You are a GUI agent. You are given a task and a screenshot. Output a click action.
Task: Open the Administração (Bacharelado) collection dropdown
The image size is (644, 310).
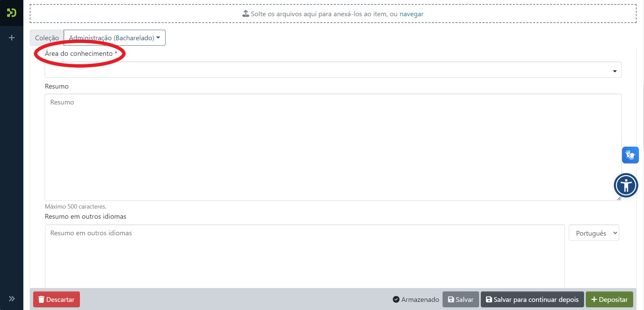pyautogui.click(x=114, y=38)
